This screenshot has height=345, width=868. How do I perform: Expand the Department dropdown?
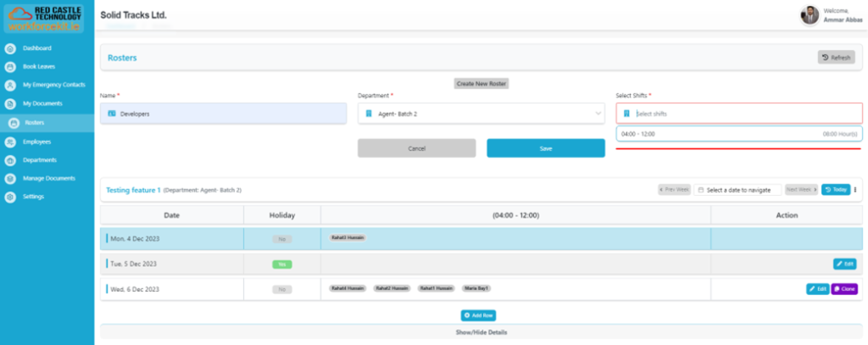point(481,114)
